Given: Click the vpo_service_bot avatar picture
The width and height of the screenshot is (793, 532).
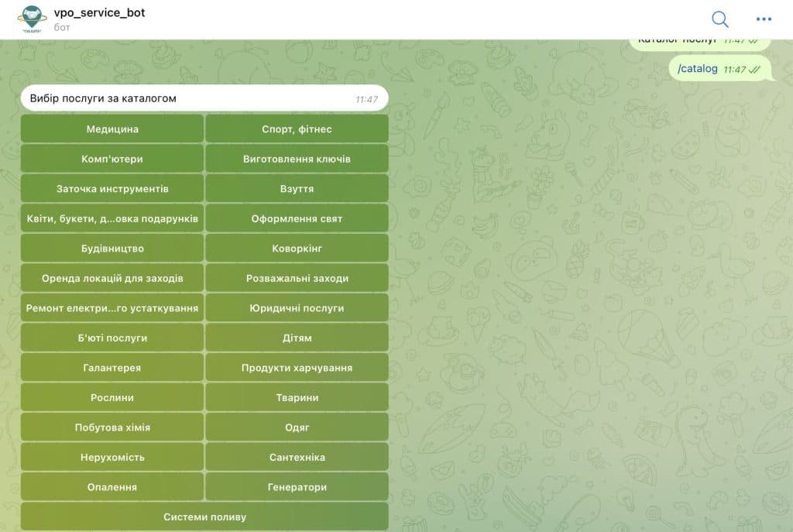Looking at the screenshot, I should (x=32, y=19).
